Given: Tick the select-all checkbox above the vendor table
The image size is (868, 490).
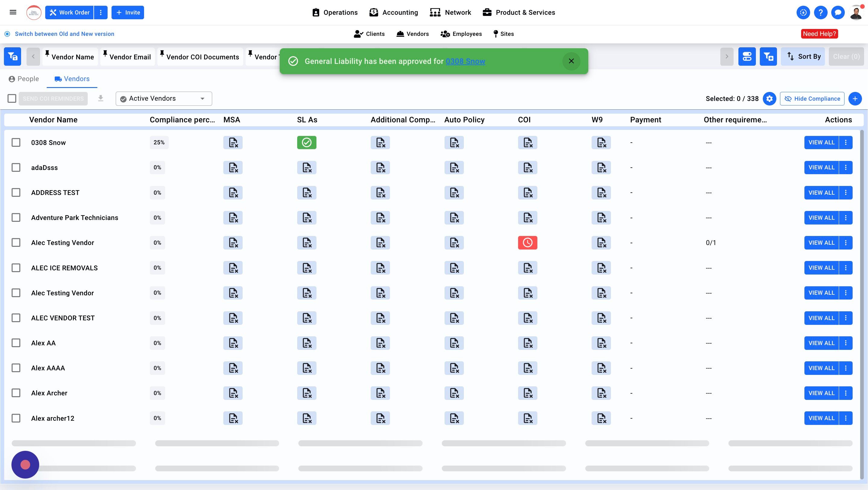Looking at the screenshot, I should point(12,99).
